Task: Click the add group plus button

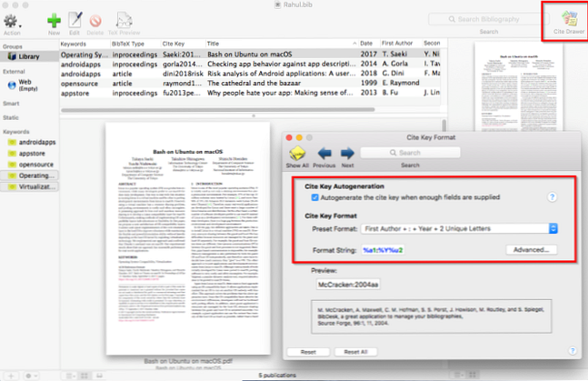Action: (11, 376)
